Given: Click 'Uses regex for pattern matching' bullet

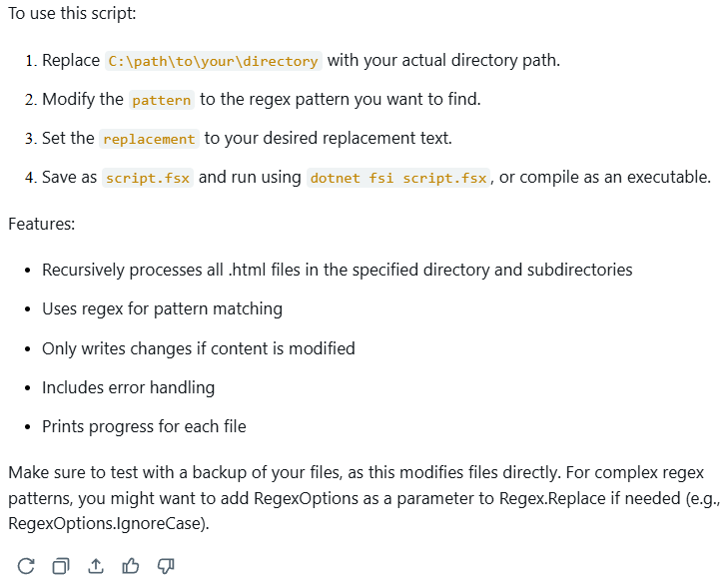Looking at the screenshot, I should [162, 309].
